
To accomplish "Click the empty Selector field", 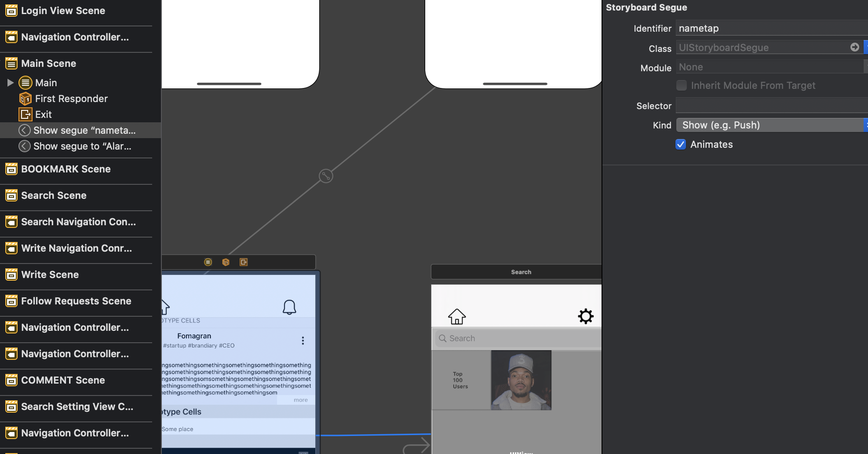I will coord(772,106).
